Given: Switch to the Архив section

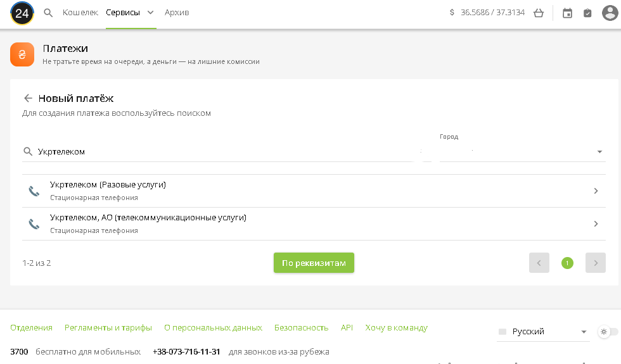Looking at the screenshot, I should click(x=177, y=13).
